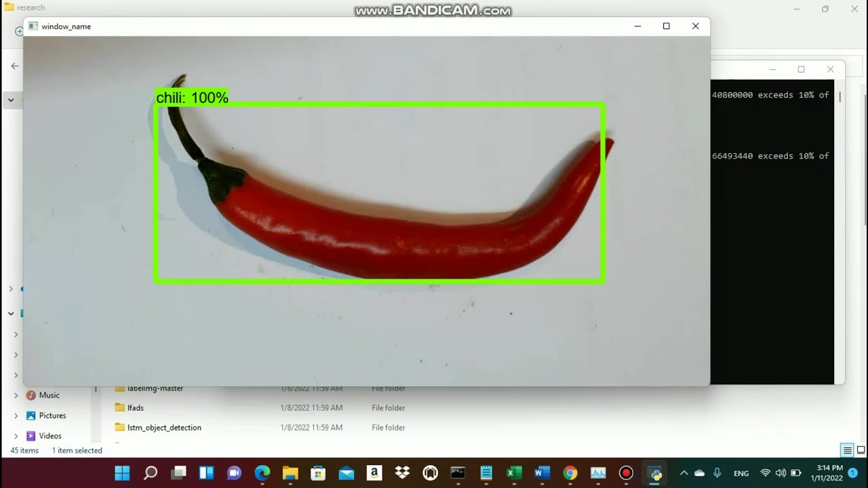This screenshot has width=868, height=488.
Task: Click the Bandicam red record icon
Action: (x=626, y=472)
